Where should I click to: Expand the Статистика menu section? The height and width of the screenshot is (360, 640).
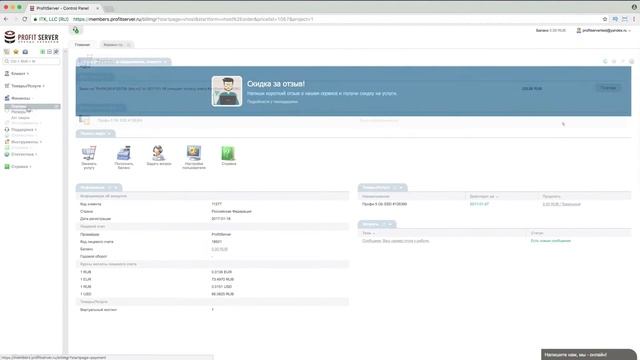pyautogui.click(x=21, y=154)
